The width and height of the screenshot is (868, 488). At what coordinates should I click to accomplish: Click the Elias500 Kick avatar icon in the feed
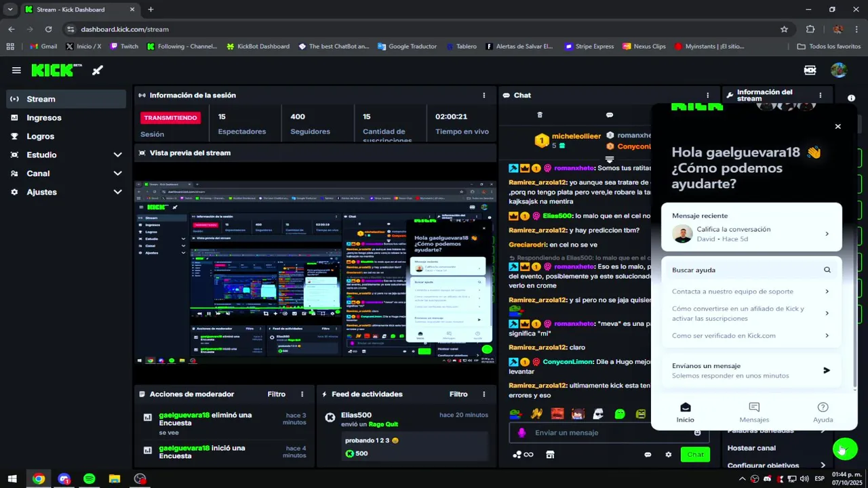click(x=330, y=418)
